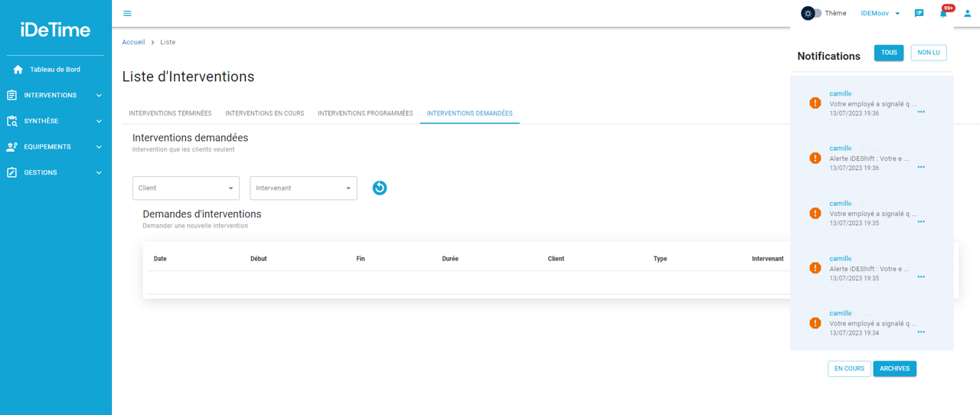
Task: Go to Tableau de Bord
Action: [55, 70]
